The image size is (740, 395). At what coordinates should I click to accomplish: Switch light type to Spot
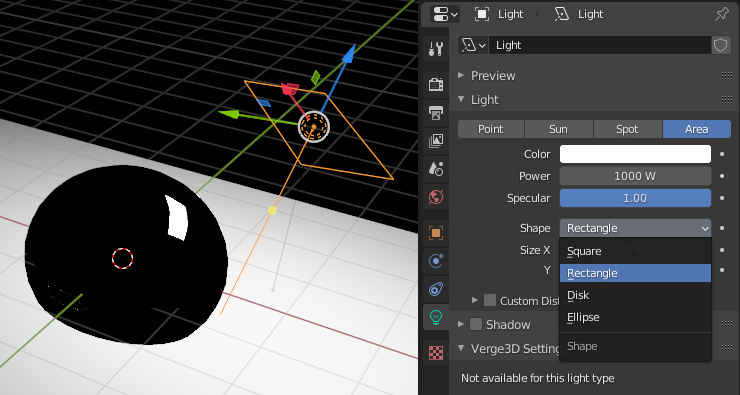click(x=627, y=129)
